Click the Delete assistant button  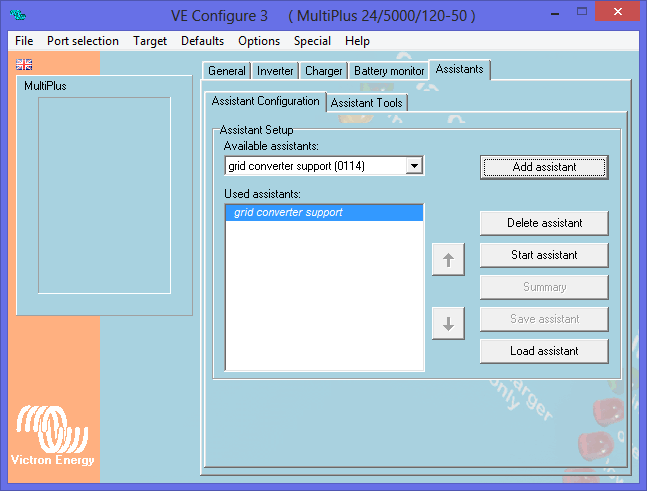(x=544, y=223)
